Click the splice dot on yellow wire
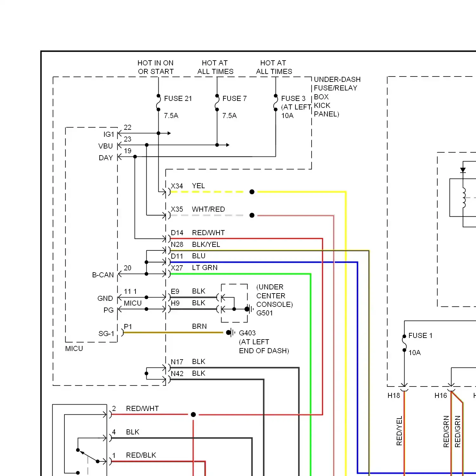 pyautogui.click(x=252, y=192)
